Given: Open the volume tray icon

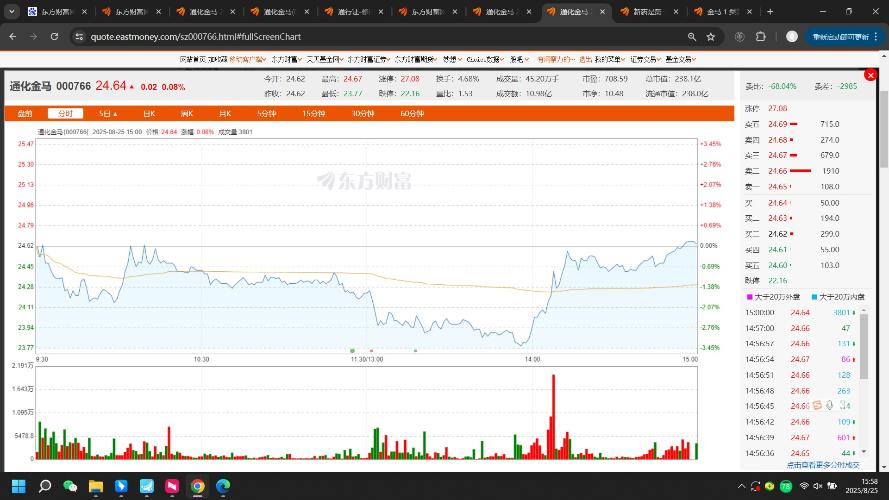Looking at the screenshot, I should 818,486.
